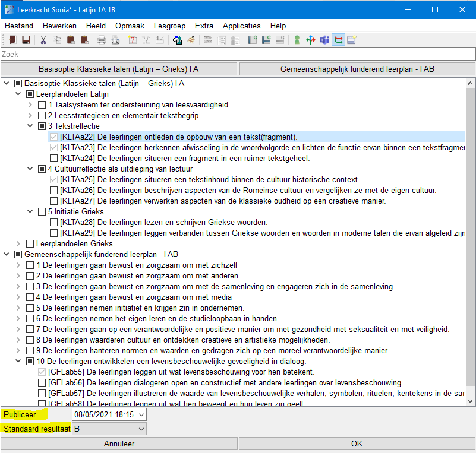Uncheck KLTAa22 ontleden de opbouw checkbox
476x453 pixels.
tap(53, 137)
